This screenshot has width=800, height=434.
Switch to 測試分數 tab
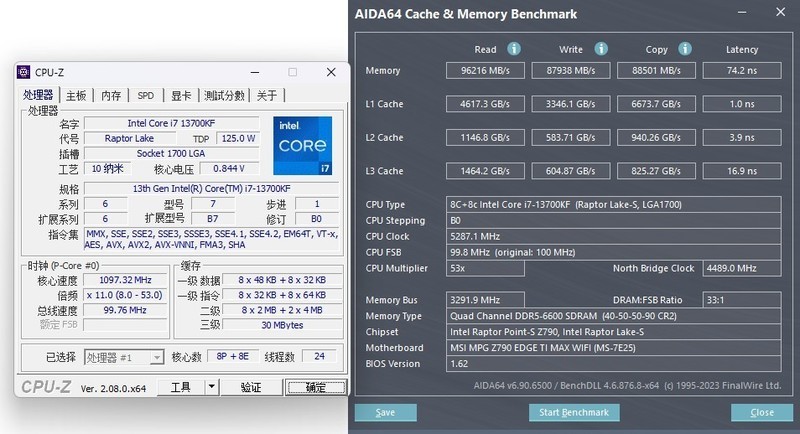click(x=224, y=95)
